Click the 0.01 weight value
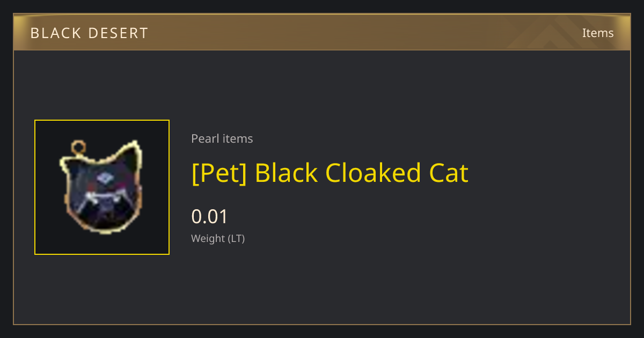644x338 pixels. (210, 217)
